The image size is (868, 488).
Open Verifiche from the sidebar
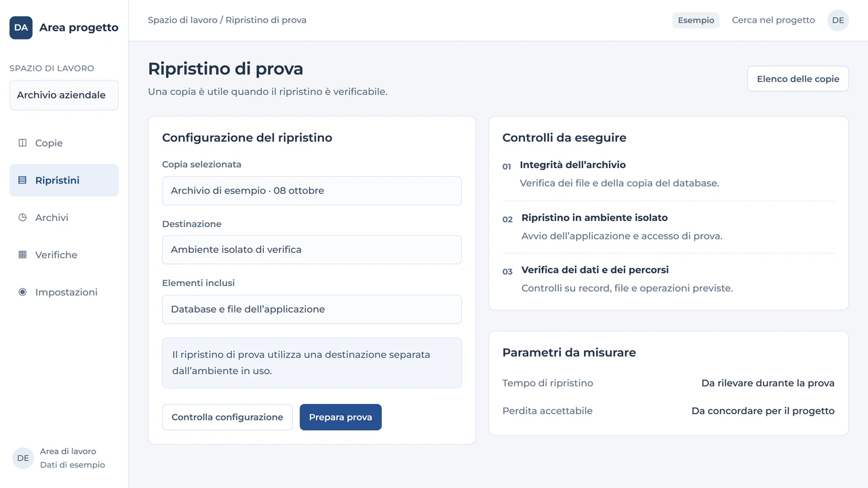coord(64,255)
